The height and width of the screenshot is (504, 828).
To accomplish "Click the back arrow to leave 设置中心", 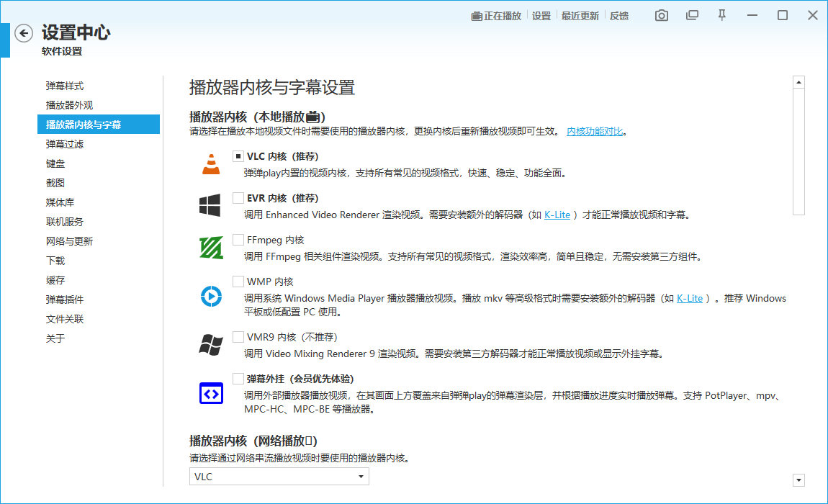I will [x=23, y=33].
